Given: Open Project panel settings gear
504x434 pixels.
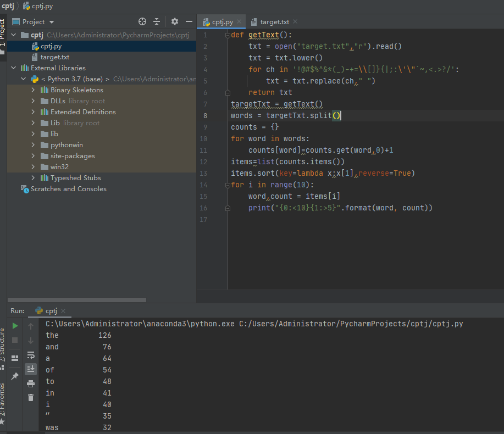Looking at the screenshot, I should point(175,22).
